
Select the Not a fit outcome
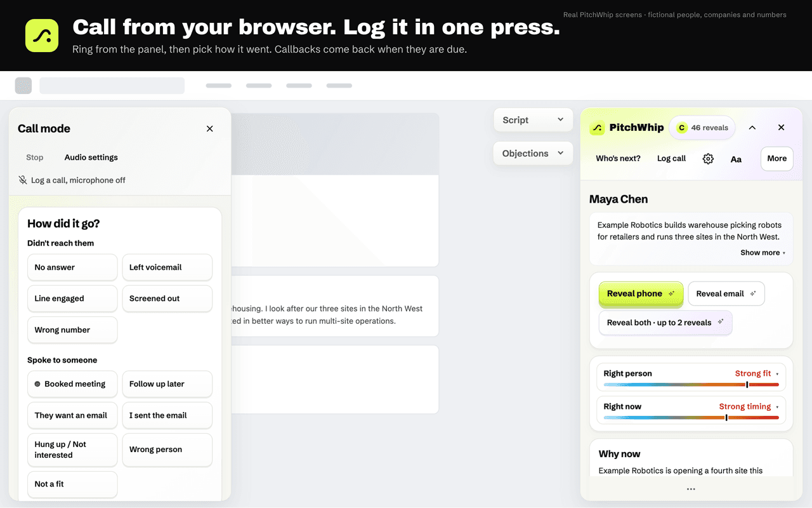(72, 484)
